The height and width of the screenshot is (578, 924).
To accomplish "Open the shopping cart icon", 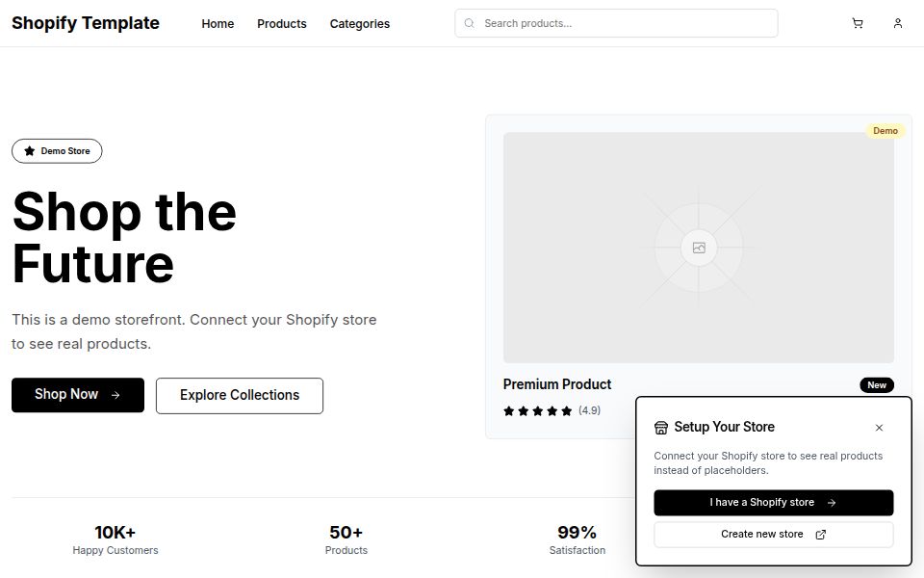I will (x=857, y=23).
